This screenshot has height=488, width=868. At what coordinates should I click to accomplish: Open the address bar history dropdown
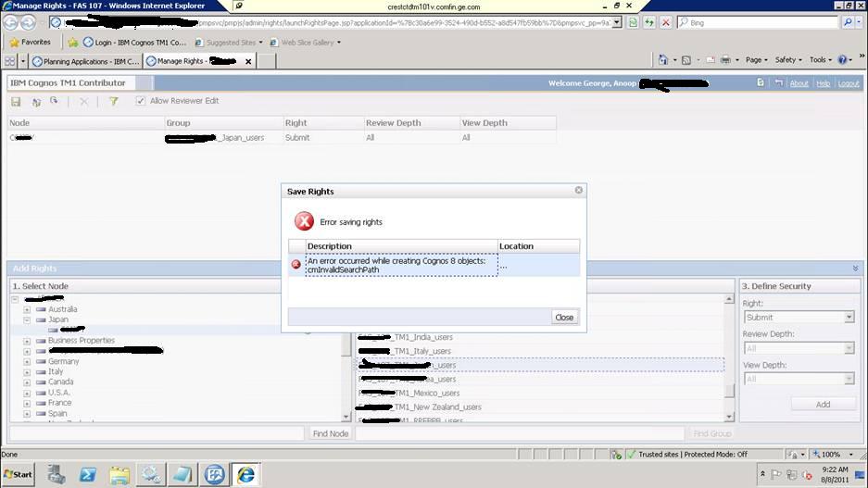(617, 22)
